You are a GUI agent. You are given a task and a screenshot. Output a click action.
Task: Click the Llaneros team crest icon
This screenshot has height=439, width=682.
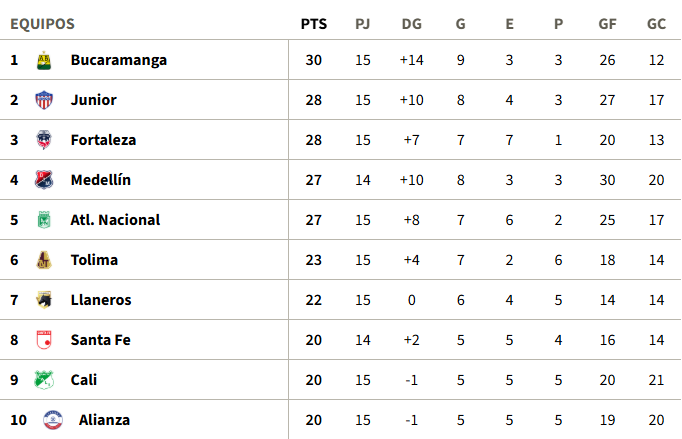click(44, 300)
